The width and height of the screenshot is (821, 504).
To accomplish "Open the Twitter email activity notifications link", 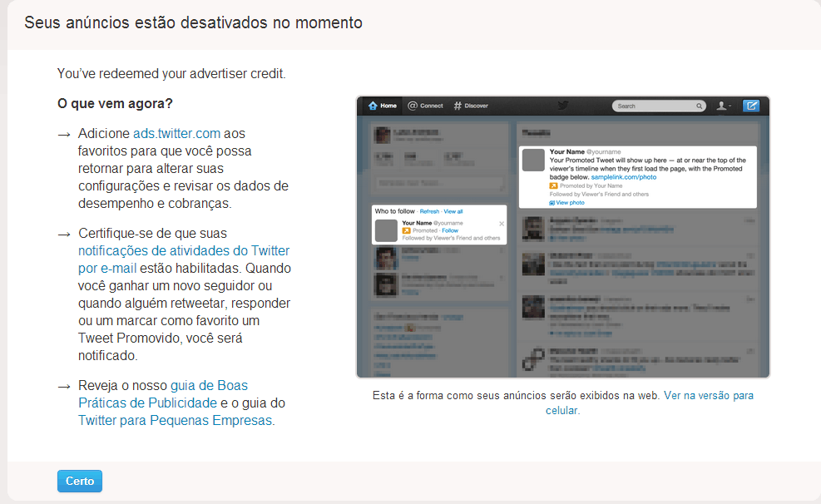I will pos(184,259).
